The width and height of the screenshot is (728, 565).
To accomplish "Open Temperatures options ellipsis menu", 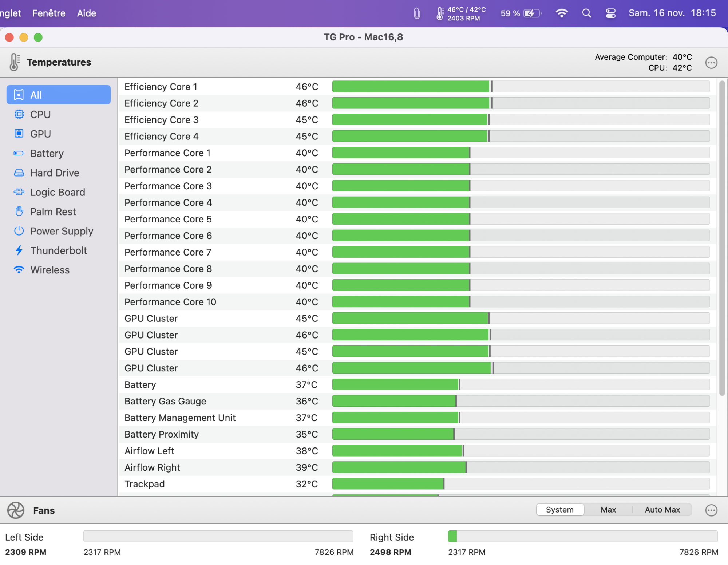I will coord(711,63).
